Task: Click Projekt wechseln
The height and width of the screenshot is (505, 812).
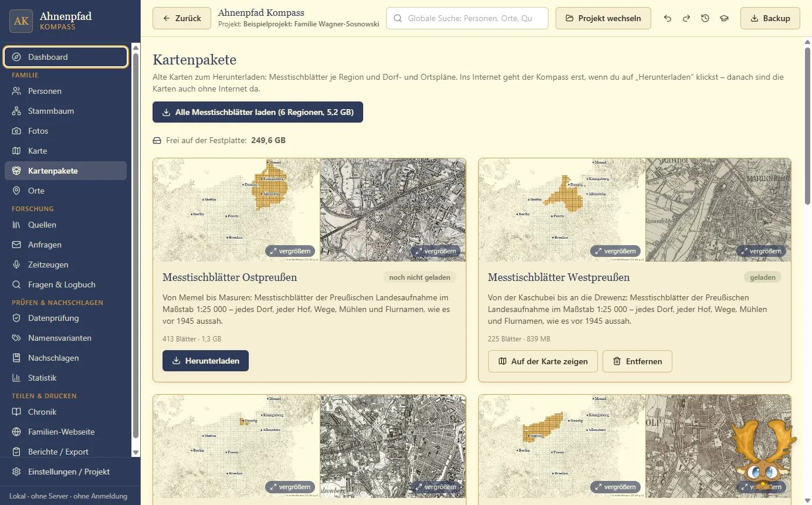Action: click(x=603, y=18)
